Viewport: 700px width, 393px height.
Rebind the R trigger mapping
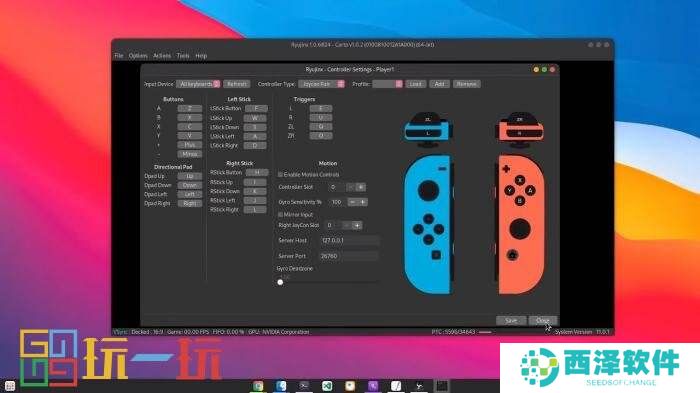click(x=321, y=117)
